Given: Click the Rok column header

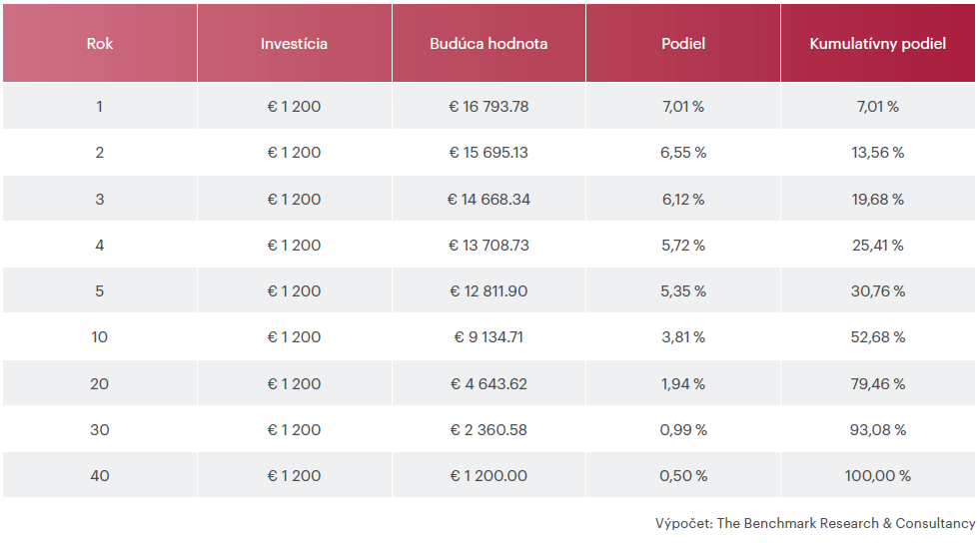Looking at the screenshot, I should 99,44.
